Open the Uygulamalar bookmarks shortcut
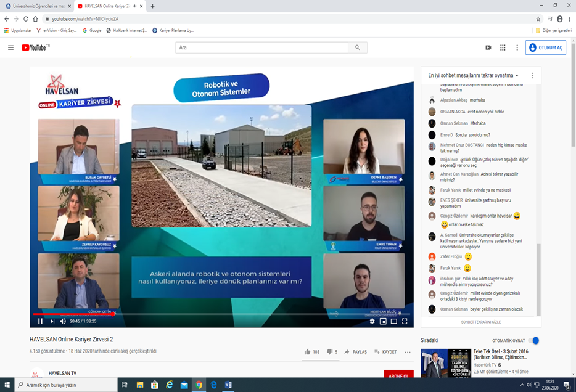576x392 pixels. [x=18, y=30]
